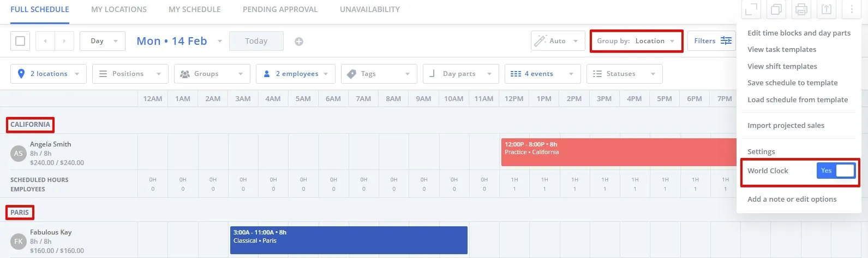Viewport: 868px width, 258px height.
Task: Click the California location header
Action: click(x=30, y=125)
